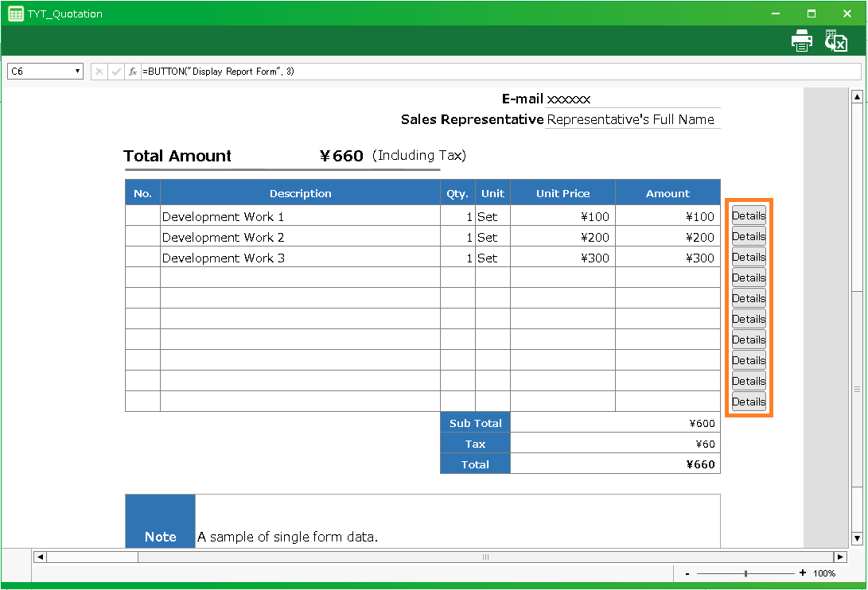Click the blue Note label cell
Viewport: 868px width, 590px height.
click(160, 522)
